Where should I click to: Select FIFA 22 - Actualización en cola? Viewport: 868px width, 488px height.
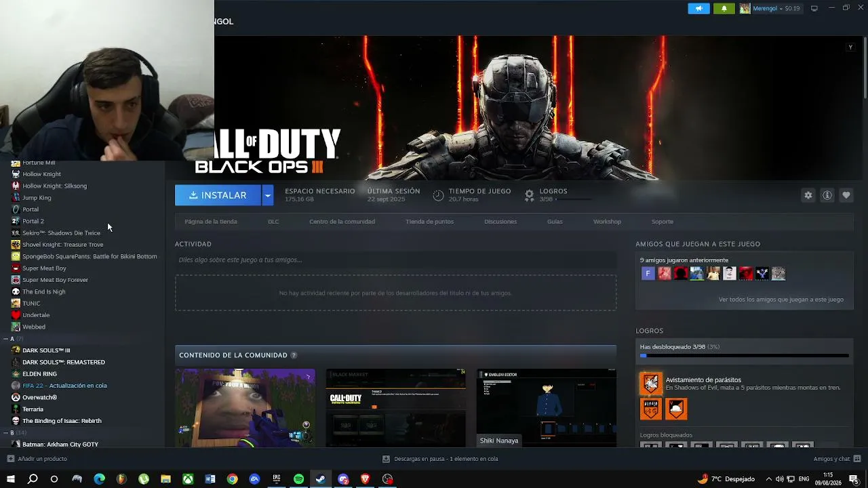64,386
